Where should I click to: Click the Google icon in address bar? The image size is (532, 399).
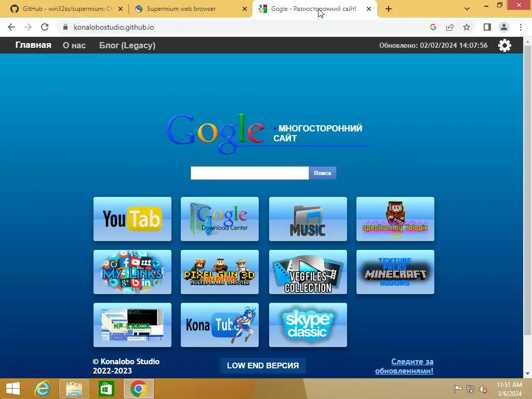(433, 27)
